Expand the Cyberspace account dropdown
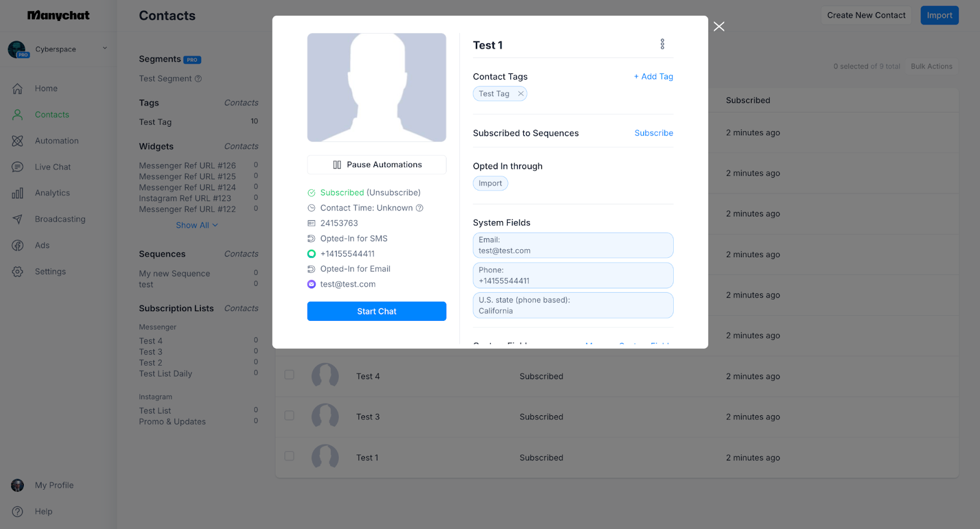 click(105, 48)
